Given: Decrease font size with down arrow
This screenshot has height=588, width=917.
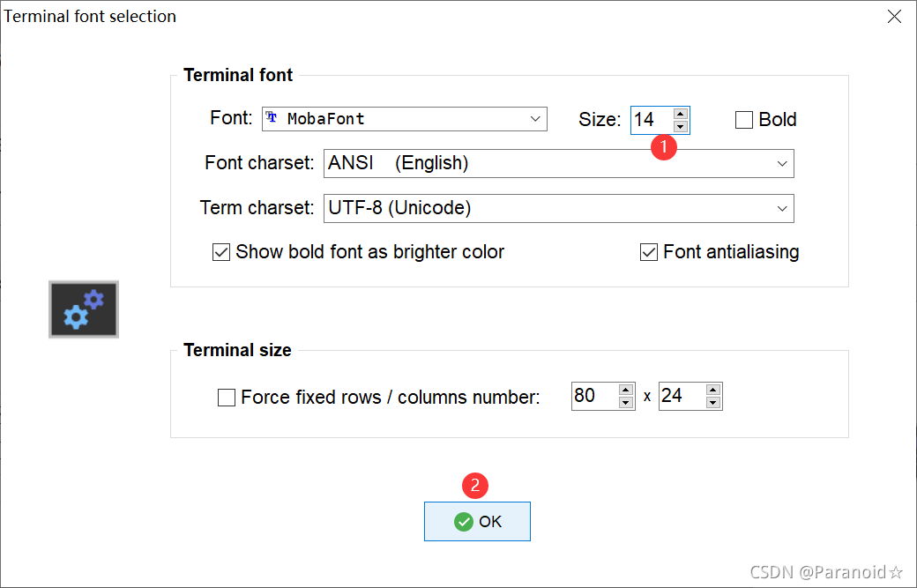Looking at the screenshot, I should tap(680, 126).
